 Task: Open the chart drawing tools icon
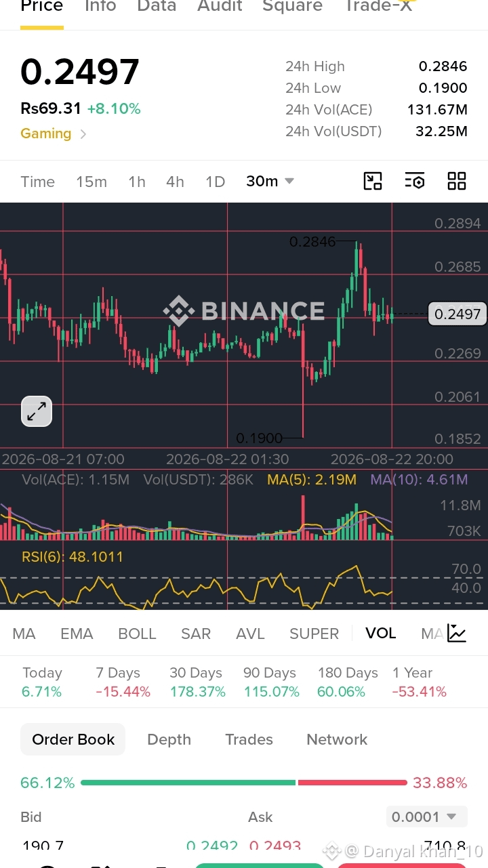tap(373, 181)
